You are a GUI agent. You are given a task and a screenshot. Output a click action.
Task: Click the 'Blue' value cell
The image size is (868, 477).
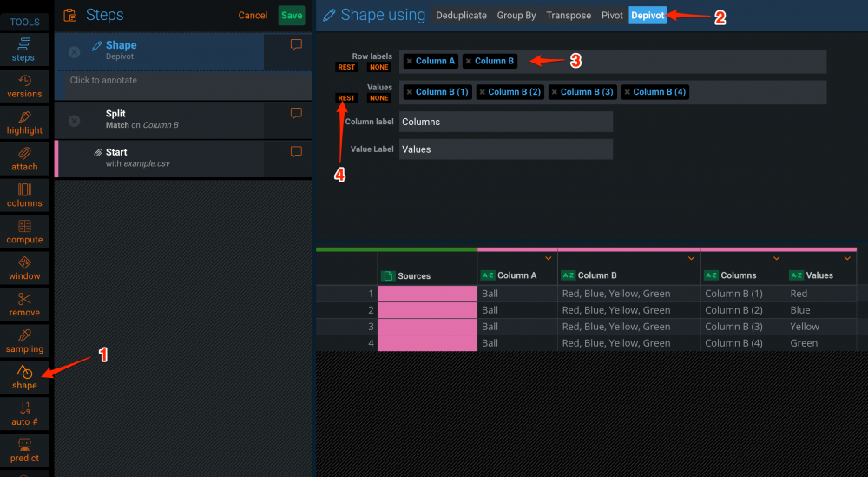pyautogui.click(x=821, y=310)
